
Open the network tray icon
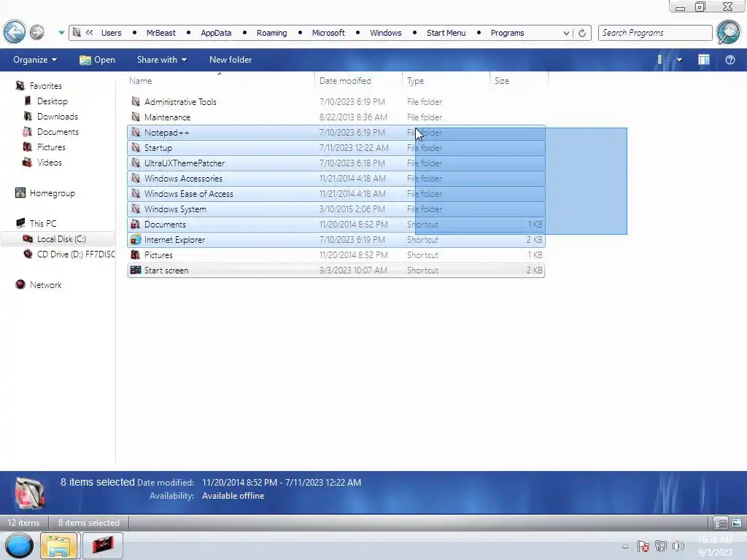tap(661, 546)
